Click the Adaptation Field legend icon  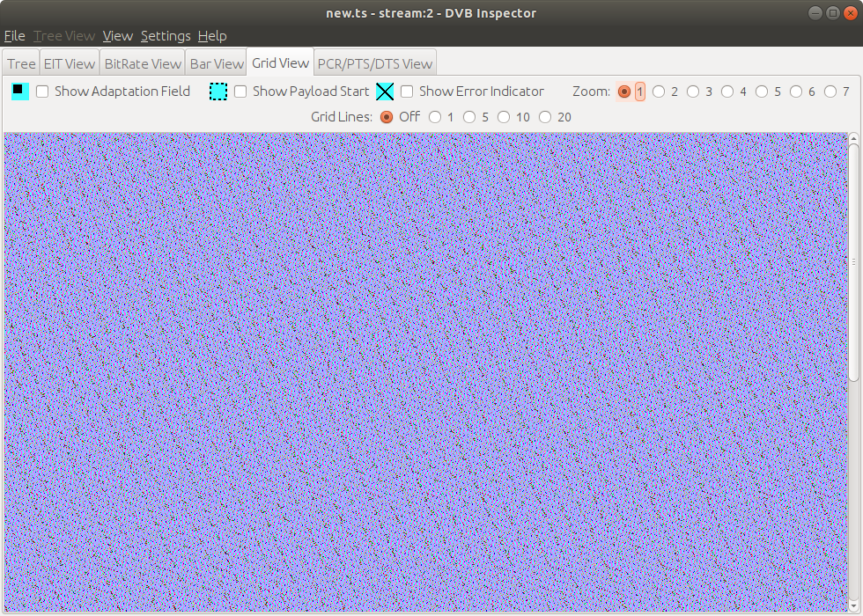pos(20,91)
